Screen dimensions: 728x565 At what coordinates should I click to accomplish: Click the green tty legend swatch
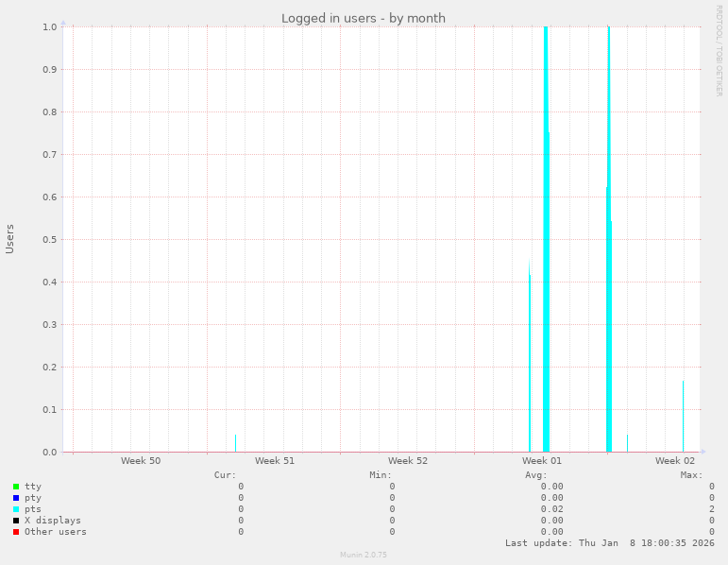[x=16, y=487]
